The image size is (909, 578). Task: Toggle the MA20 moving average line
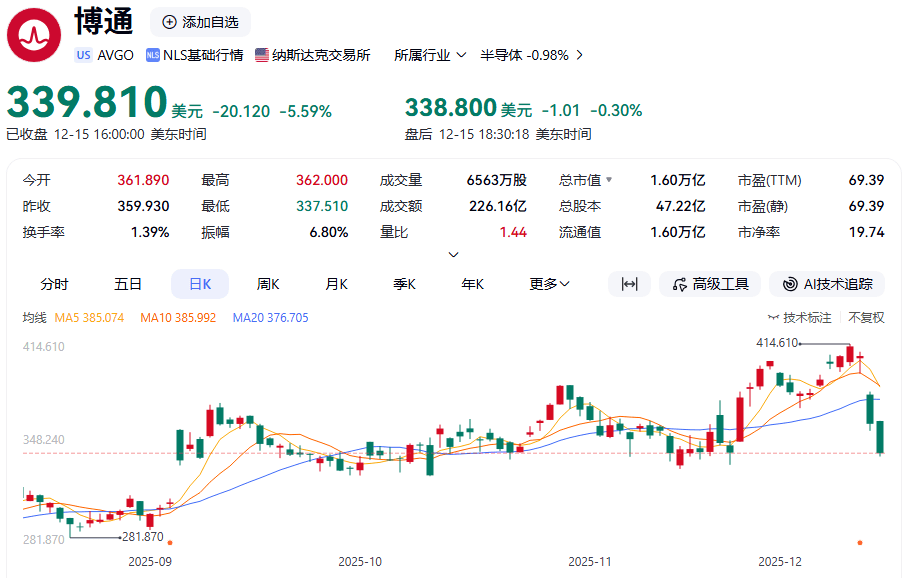(271, 316)
